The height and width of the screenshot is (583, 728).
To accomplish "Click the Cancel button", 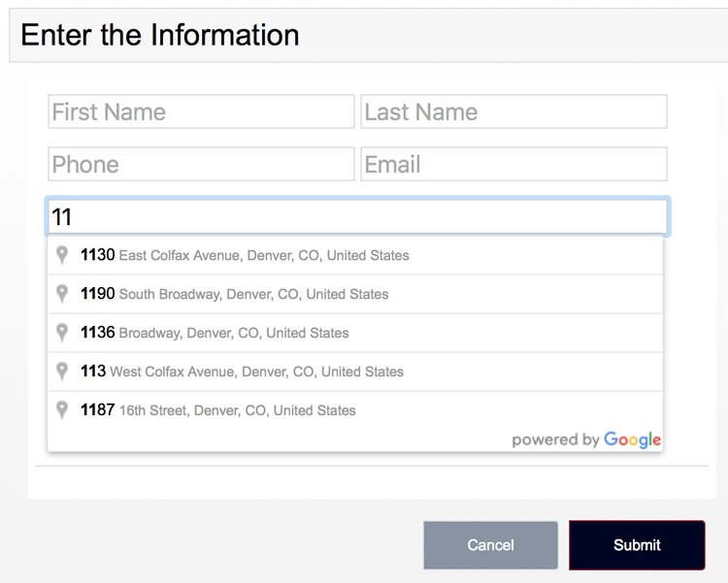I will (491, 545).
